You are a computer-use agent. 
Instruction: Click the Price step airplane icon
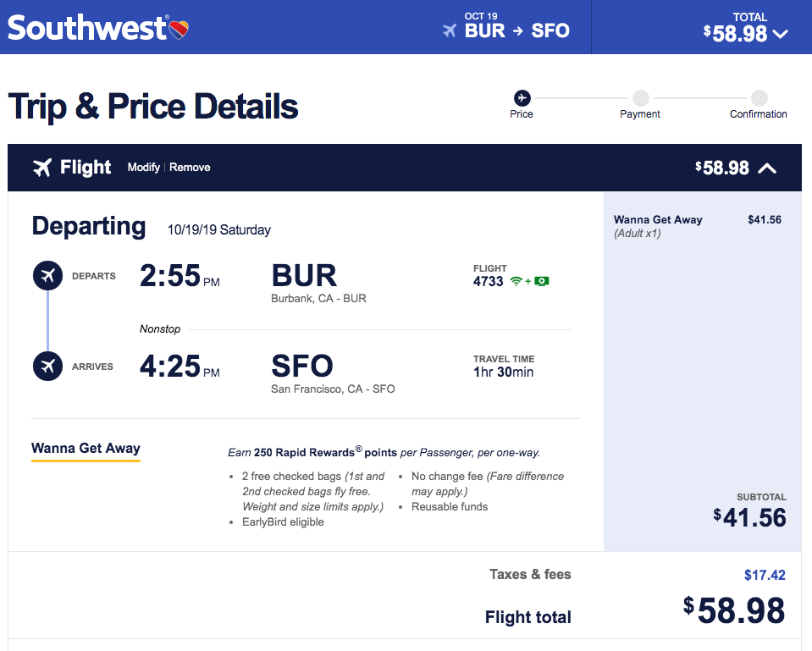point(522,98)
